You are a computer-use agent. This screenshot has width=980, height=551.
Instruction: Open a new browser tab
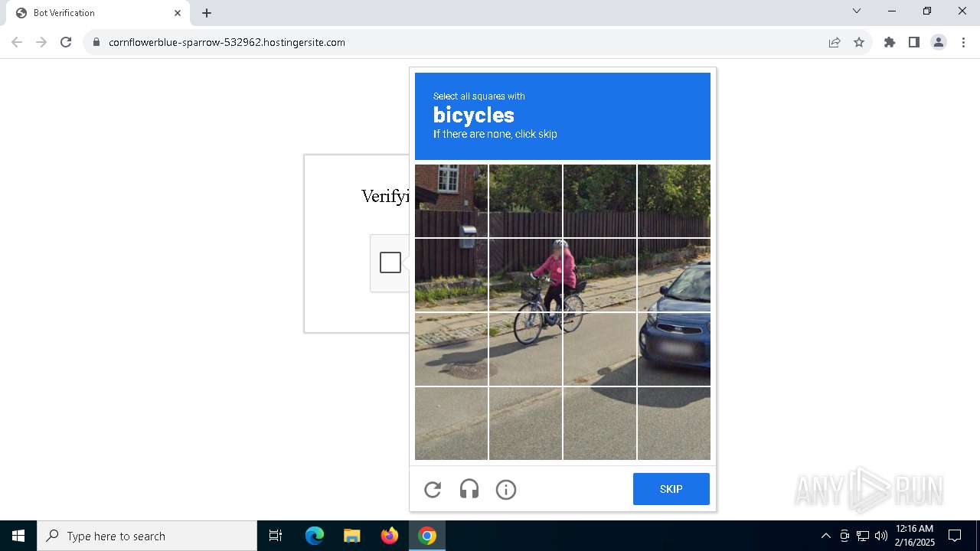tap(207, 13)
